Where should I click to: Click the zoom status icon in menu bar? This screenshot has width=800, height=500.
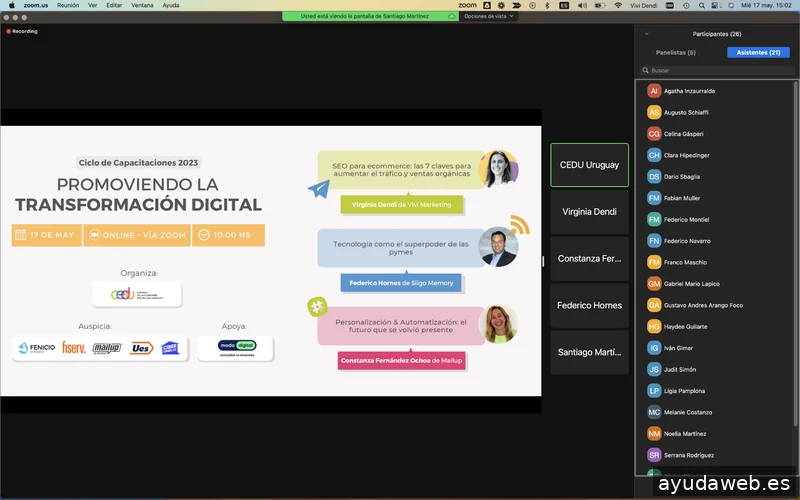[467, 5]
